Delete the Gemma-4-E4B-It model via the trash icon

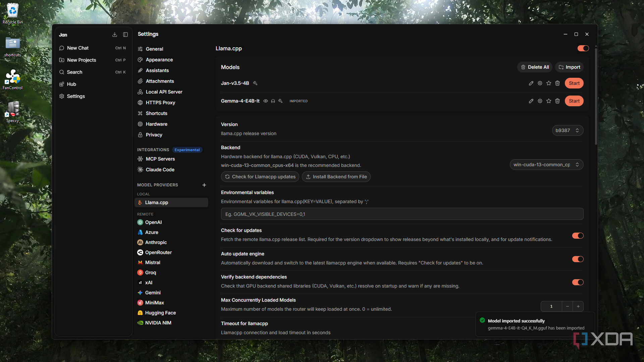(557, 101)
